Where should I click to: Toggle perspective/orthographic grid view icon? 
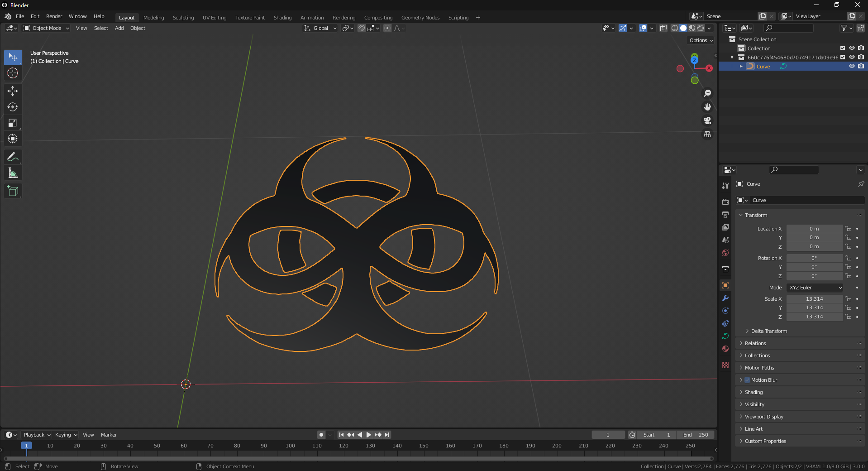point(707,135)
